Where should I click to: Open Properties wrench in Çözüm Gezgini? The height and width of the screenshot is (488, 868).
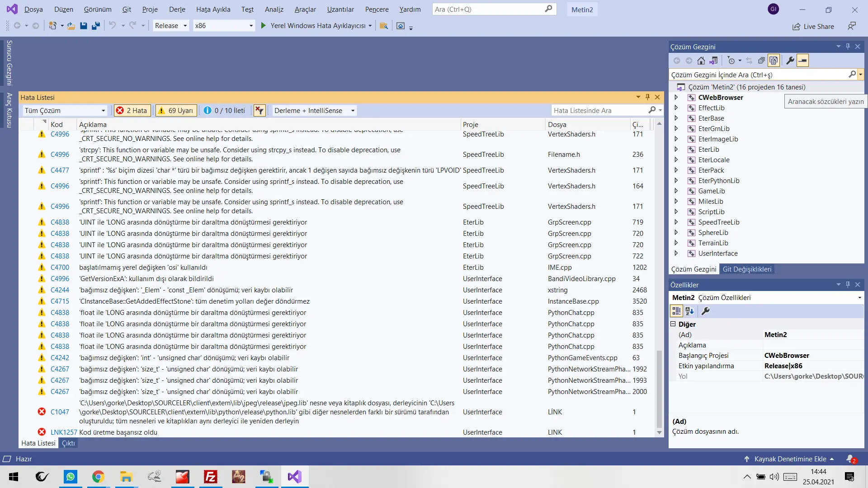790,61
